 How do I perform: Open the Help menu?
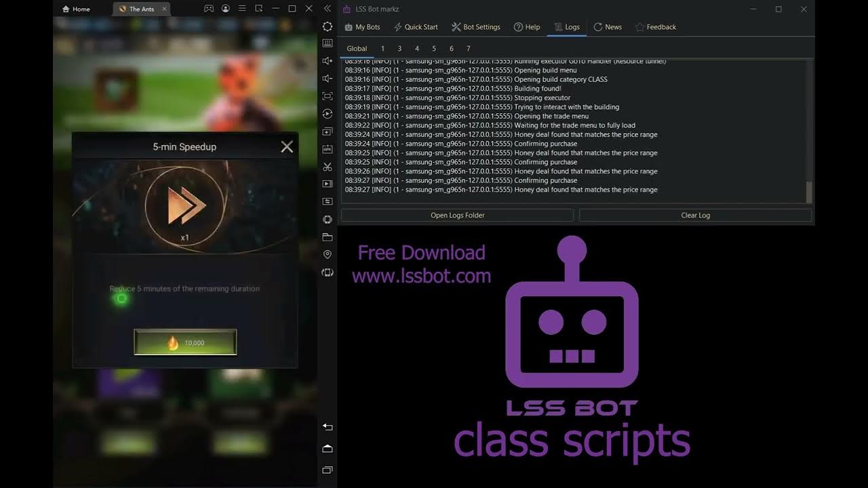[x=527, y=27]
